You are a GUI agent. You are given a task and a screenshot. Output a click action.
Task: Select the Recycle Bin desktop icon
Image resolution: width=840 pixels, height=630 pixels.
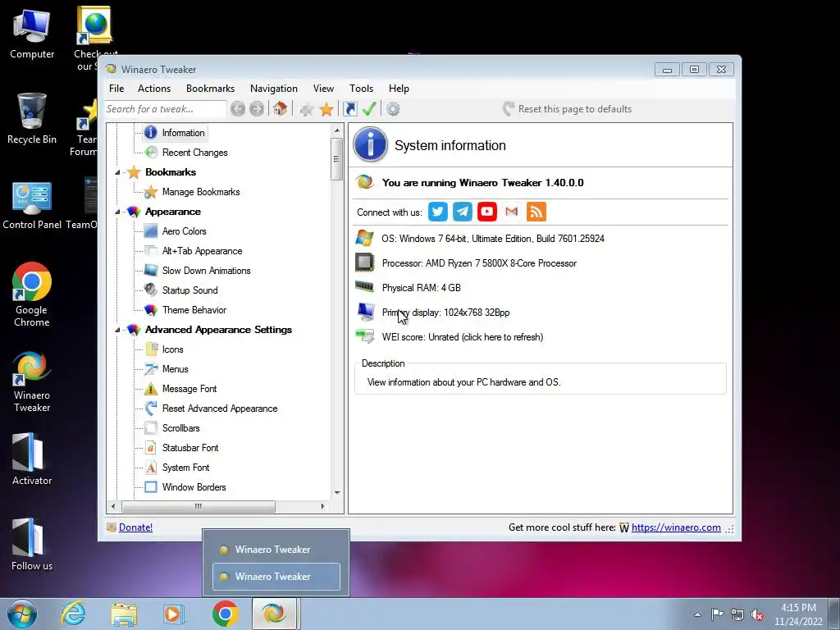pos(32,118)
